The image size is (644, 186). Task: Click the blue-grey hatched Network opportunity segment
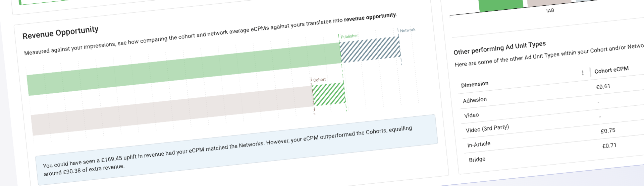click(370, 50)
